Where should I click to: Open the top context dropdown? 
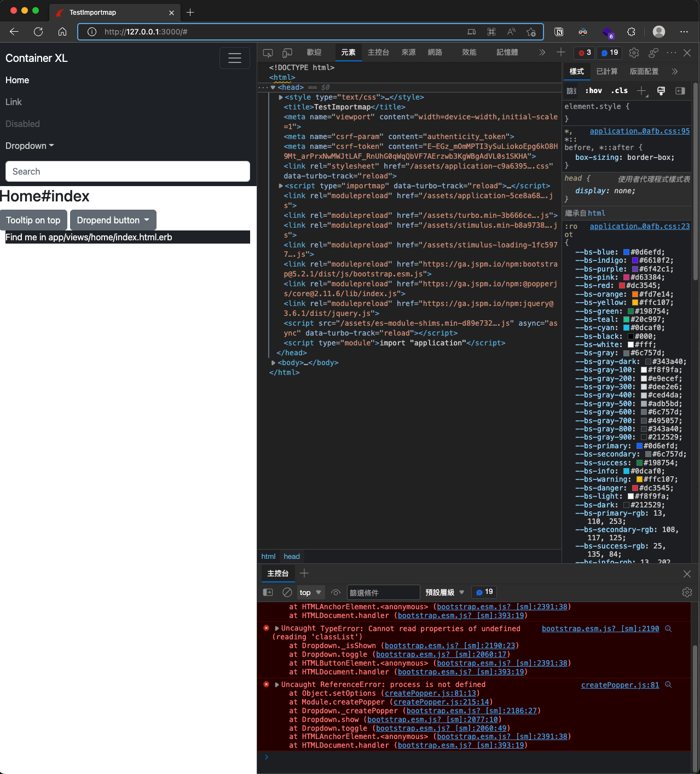click(x=310, y=592)
